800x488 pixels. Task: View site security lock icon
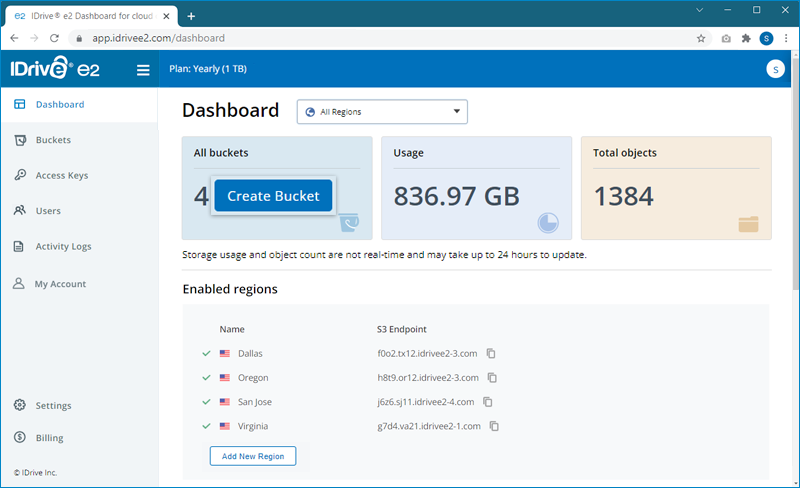[79, 38]
